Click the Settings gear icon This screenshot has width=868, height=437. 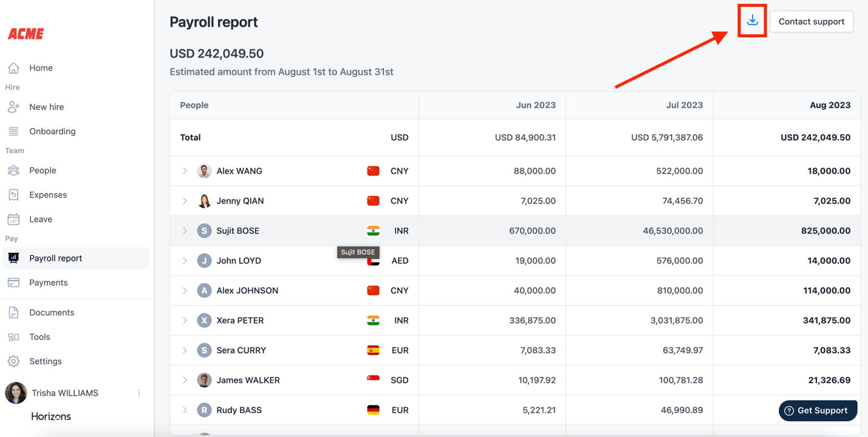click(x=13, y=361)
